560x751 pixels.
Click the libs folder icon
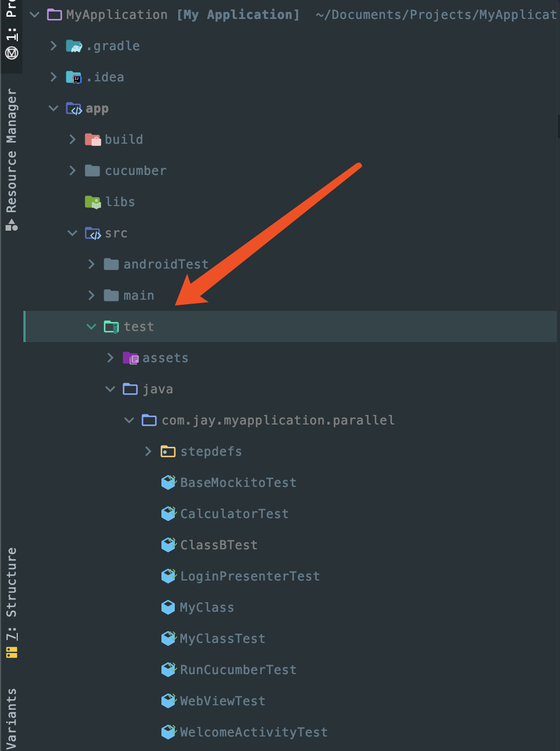(x=92, y=202)
